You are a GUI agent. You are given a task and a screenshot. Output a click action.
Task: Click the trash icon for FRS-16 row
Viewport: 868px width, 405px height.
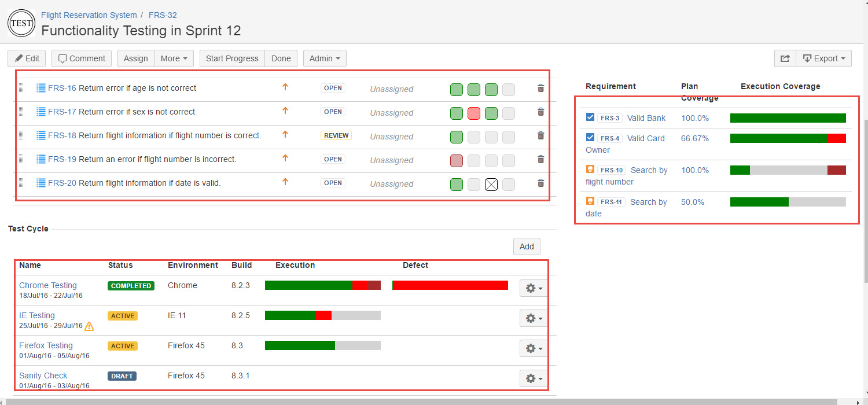(540, 89)
